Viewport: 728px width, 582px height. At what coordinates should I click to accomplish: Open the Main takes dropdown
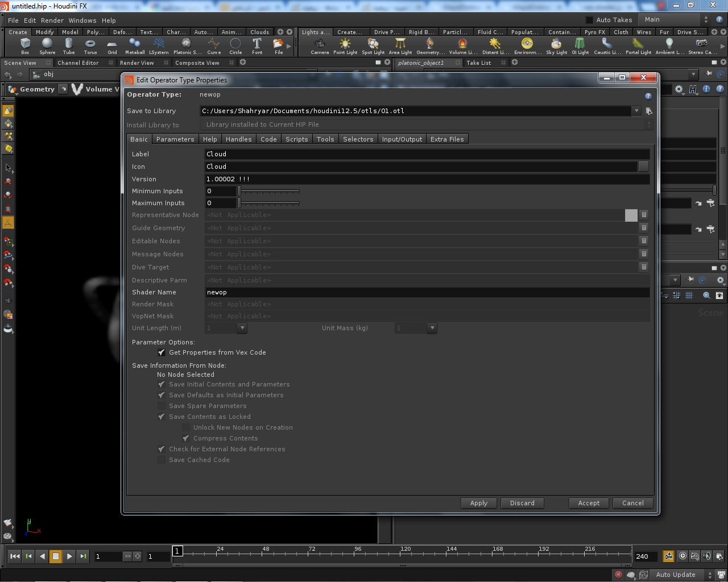(675, 19)
